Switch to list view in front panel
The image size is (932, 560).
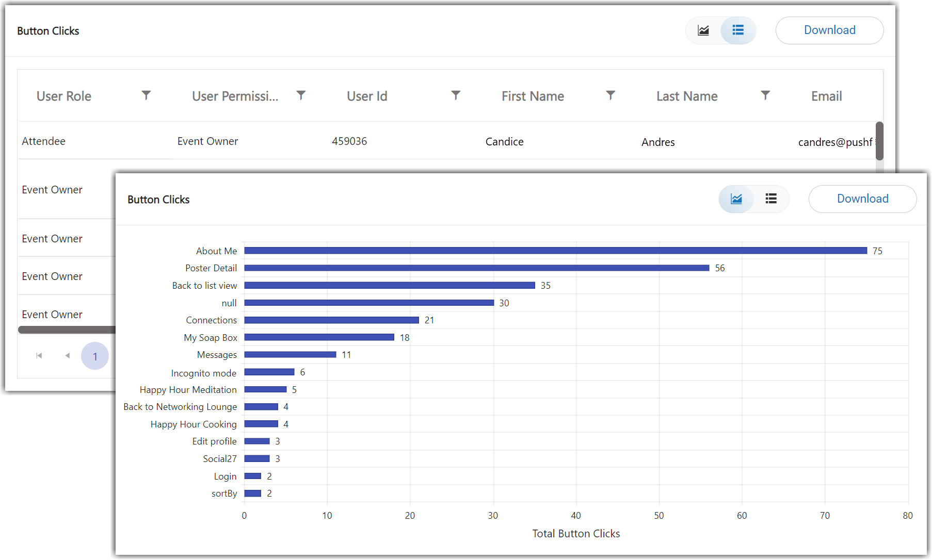(x=771, y=199)
